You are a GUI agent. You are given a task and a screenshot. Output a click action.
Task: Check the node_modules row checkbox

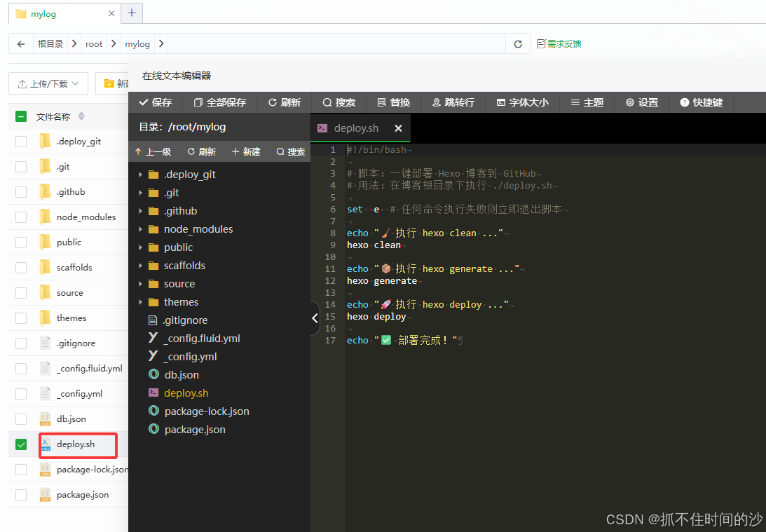coord(21,217)
